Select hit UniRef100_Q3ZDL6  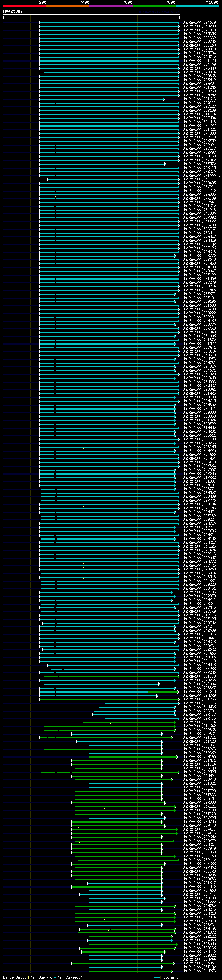coord(199,634)
